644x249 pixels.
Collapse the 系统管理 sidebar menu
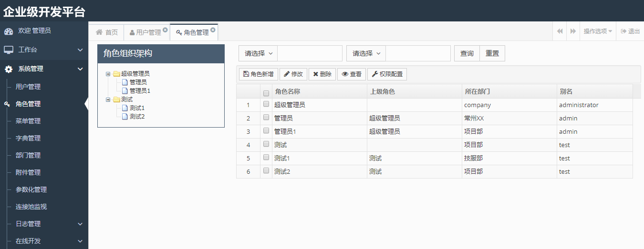(x=44, y=69)
